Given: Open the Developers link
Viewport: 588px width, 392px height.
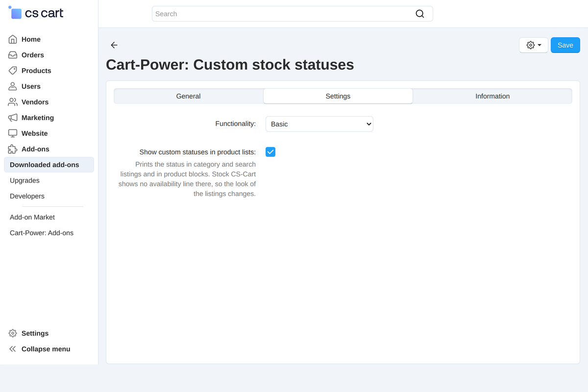Looking at the screenshot, I should (x=27, y=196).
